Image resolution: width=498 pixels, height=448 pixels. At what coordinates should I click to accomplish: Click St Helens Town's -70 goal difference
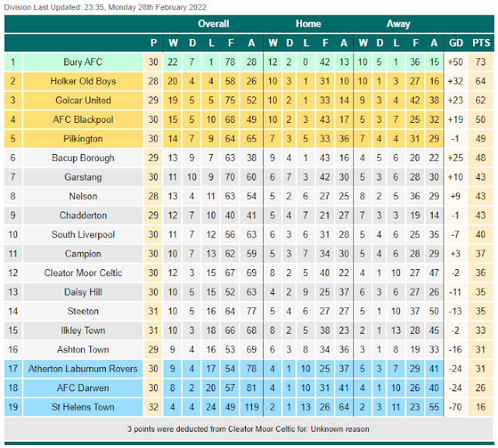click(x=455, y=407)
